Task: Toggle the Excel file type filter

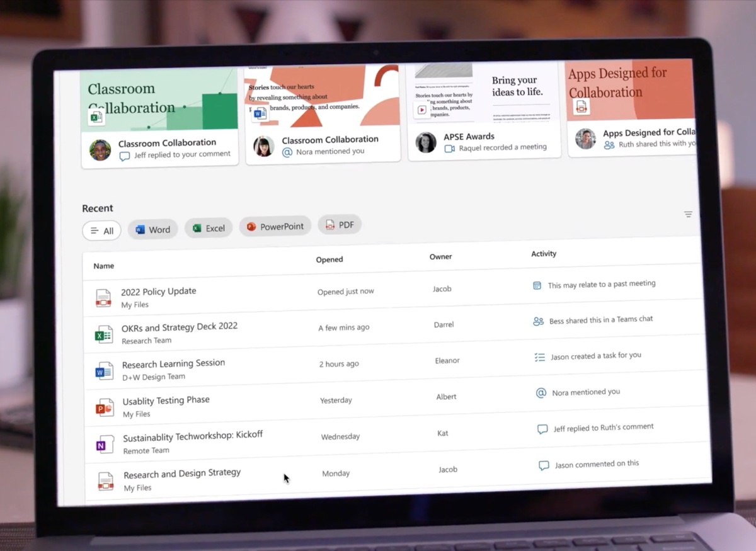Action: [208, 228]
